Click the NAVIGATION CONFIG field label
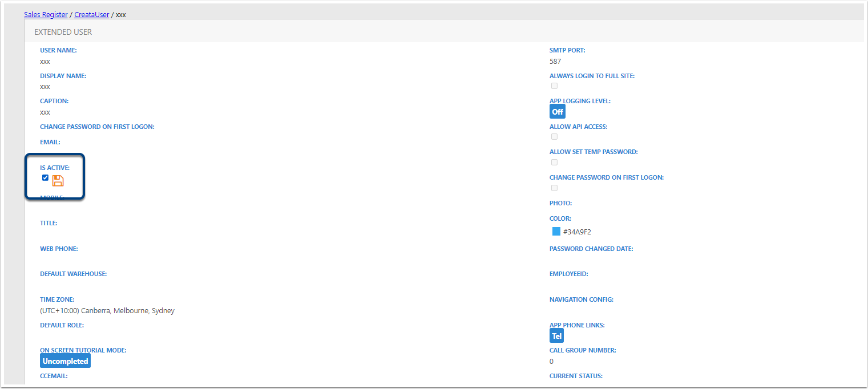The height and width of the screenshot is (389, 868). tap(582, 299)
